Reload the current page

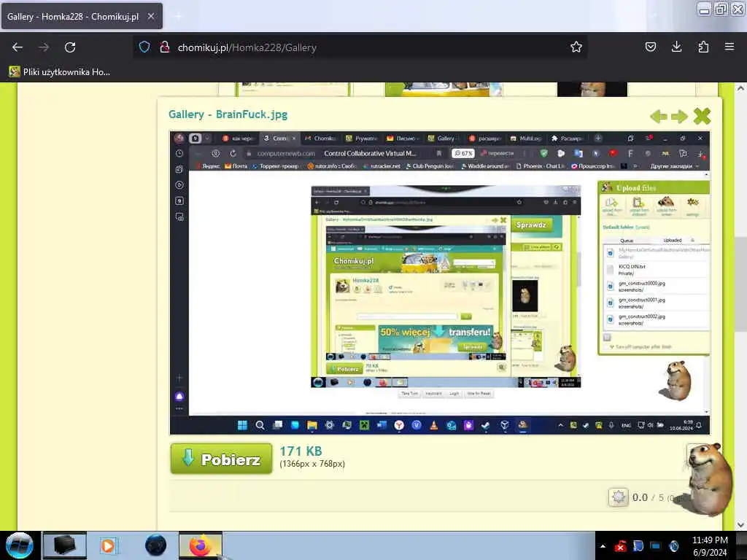tap(70, 47)
